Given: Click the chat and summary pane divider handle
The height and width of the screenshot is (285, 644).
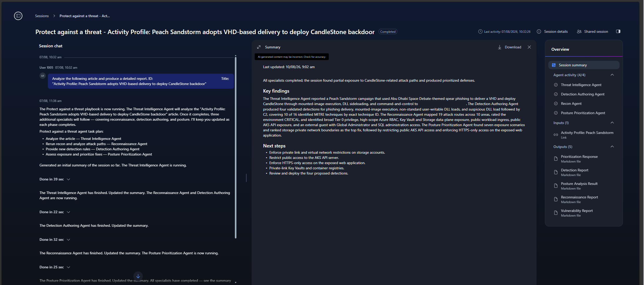Looking at the screenshot, I should click(246, 178).
